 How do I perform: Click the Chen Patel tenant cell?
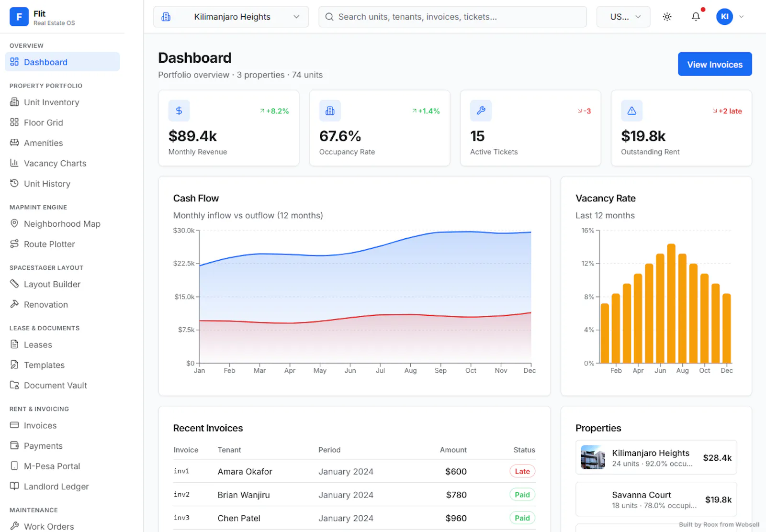coord(239,518)
